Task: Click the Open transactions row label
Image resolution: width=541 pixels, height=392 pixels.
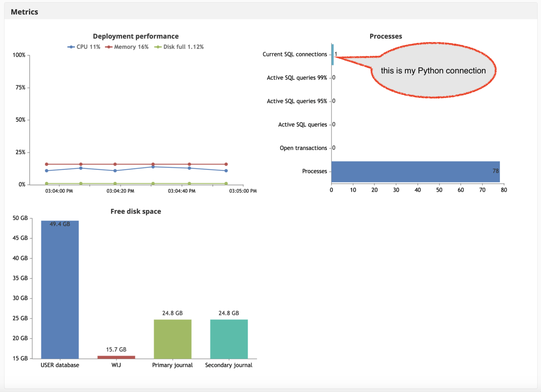Action: coord(303,148)
